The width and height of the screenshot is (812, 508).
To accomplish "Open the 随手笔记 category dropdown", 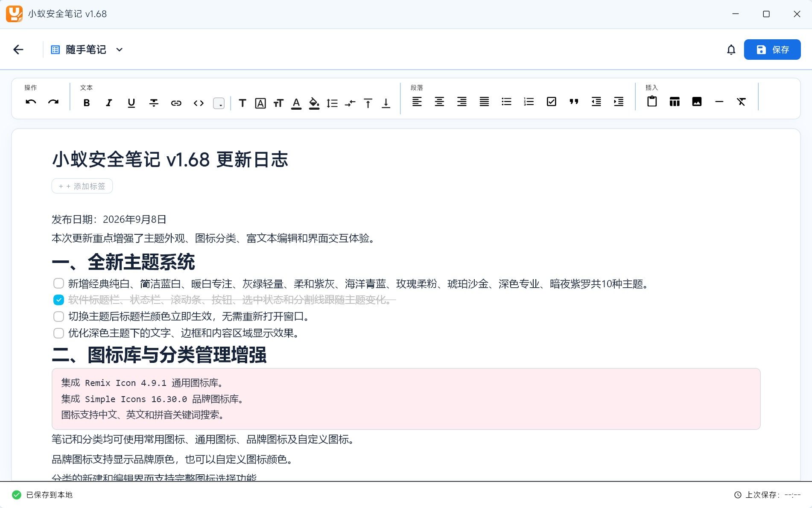I will pos(87,50).
